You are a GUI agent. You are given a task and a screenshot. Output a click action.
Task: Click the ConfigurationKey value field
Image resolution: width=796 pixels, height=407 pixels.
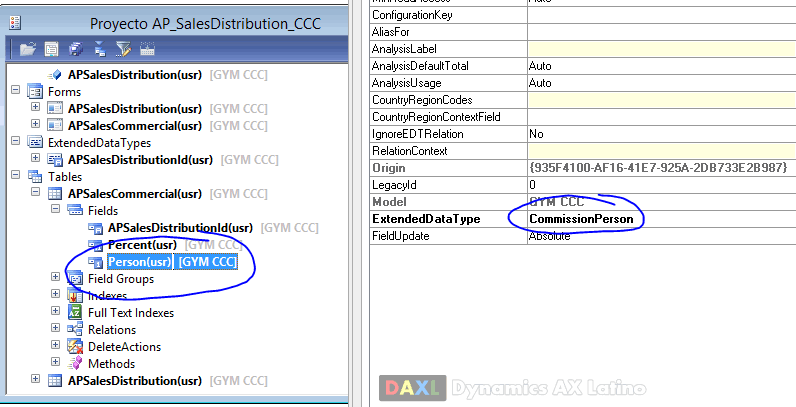(x=661, y=15)
